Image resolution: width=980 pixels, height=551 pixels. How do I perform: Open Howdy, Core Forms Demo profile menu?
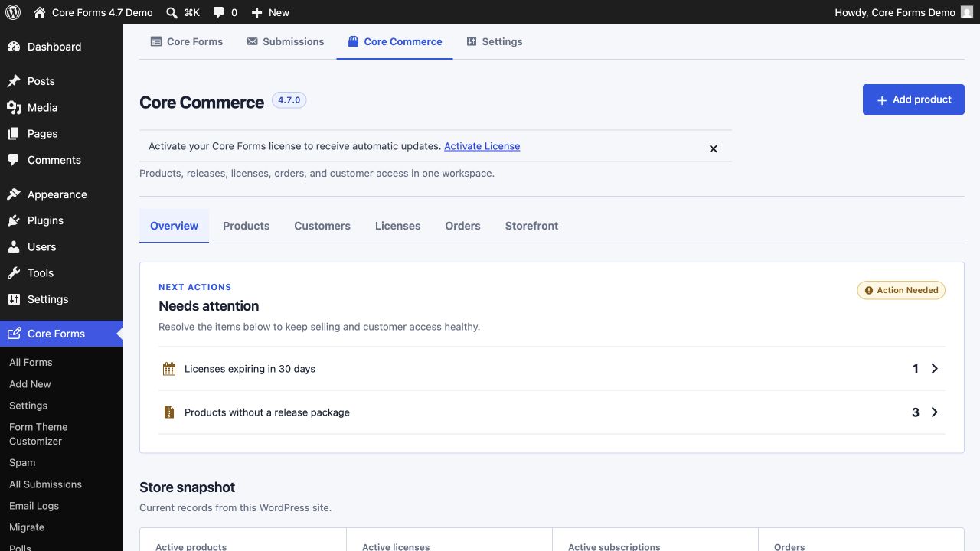click(903, 12)
